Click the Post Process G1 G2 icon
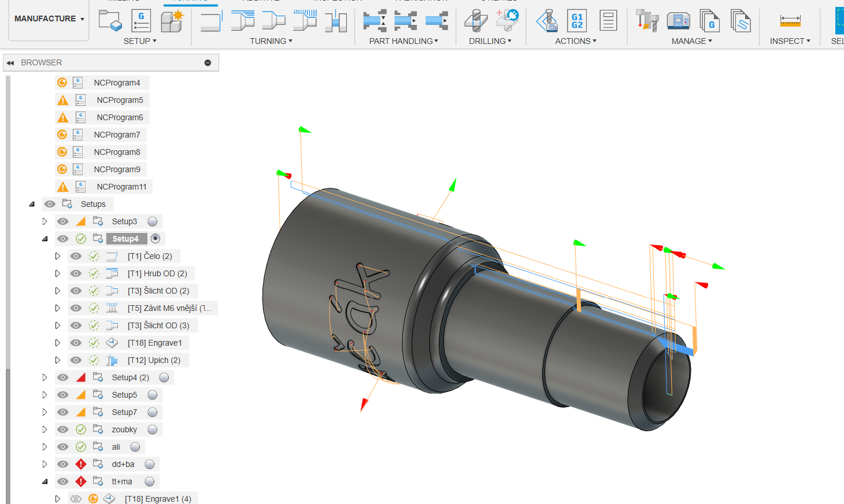 (577, 21)
